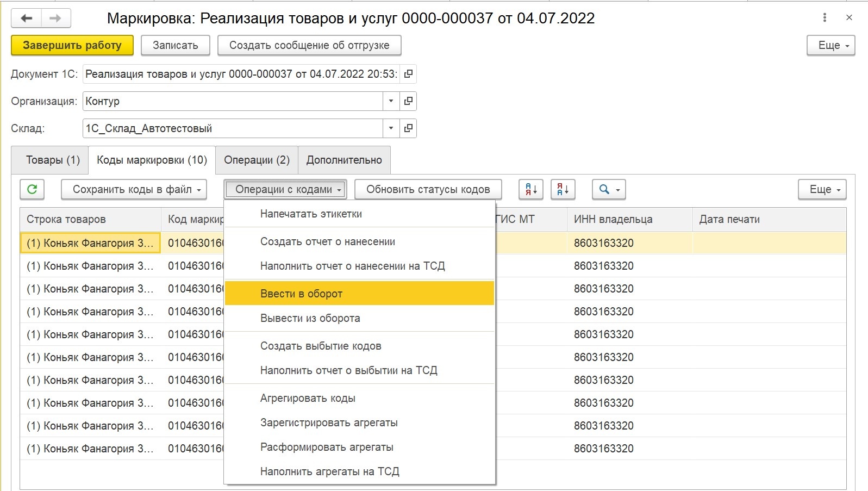868x491 pixels.
Task: Open the Операции (2) tab
Action: pyautogui.click(x=257, y=160)
